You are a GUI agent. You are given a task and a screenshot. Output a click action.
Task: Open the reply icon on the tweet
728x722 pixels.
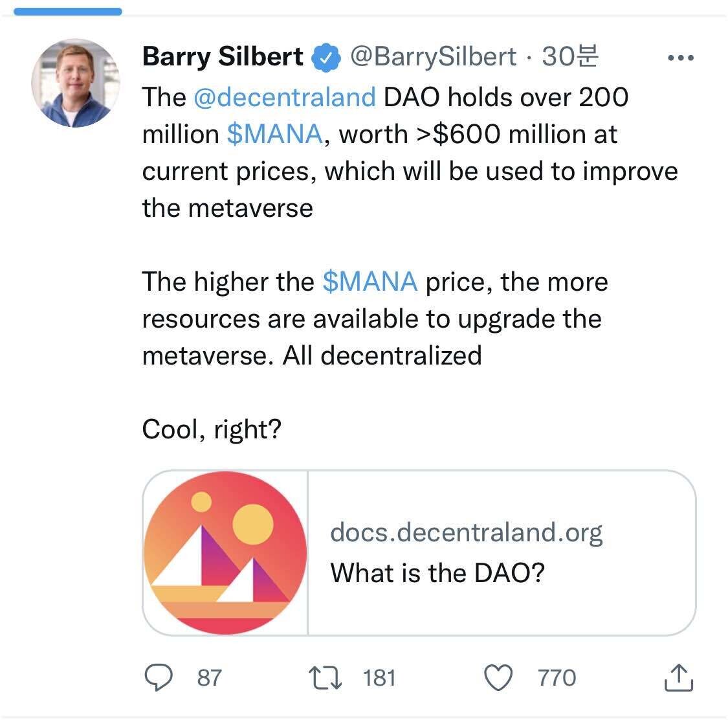[158, 678]
